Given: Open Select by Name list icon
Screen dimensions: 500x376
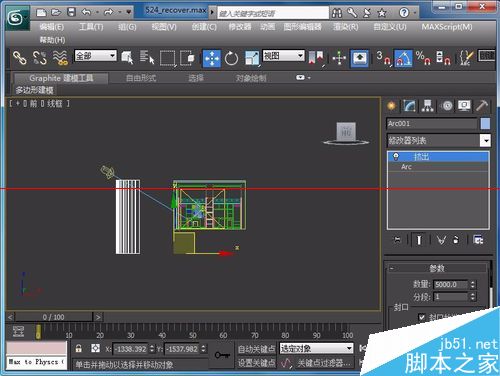Looking at the screenshot, I should click(147, 58).
